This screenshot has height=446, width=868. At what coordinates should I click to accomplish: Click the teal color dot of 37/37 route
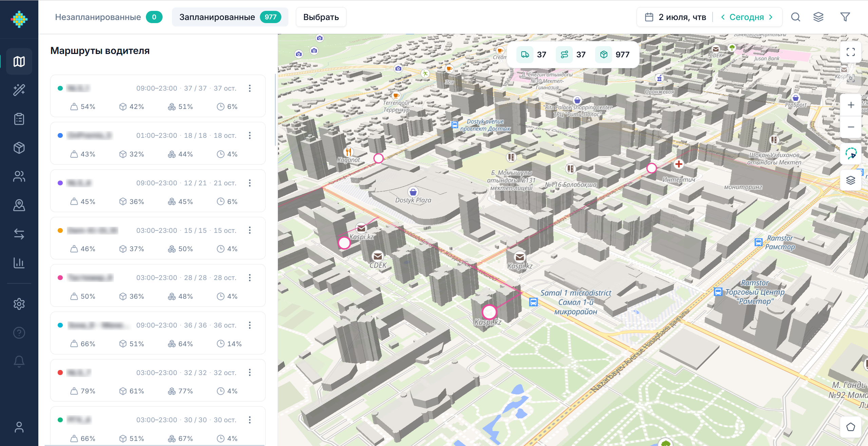(x=60, y=88)
